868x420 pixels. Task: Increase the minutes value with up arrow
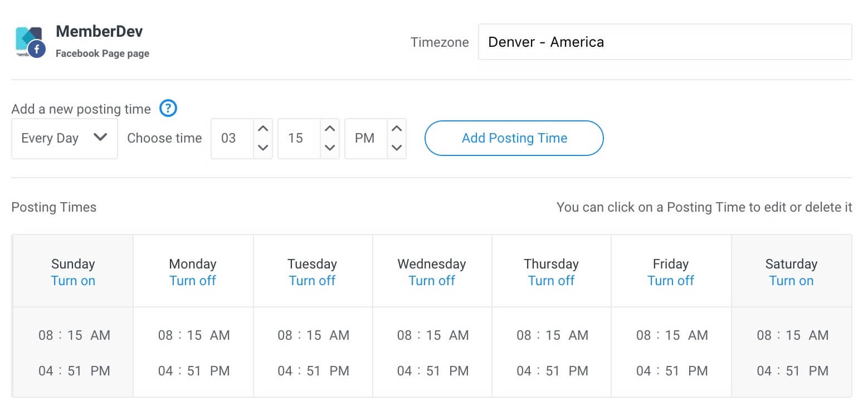[330, 129]
